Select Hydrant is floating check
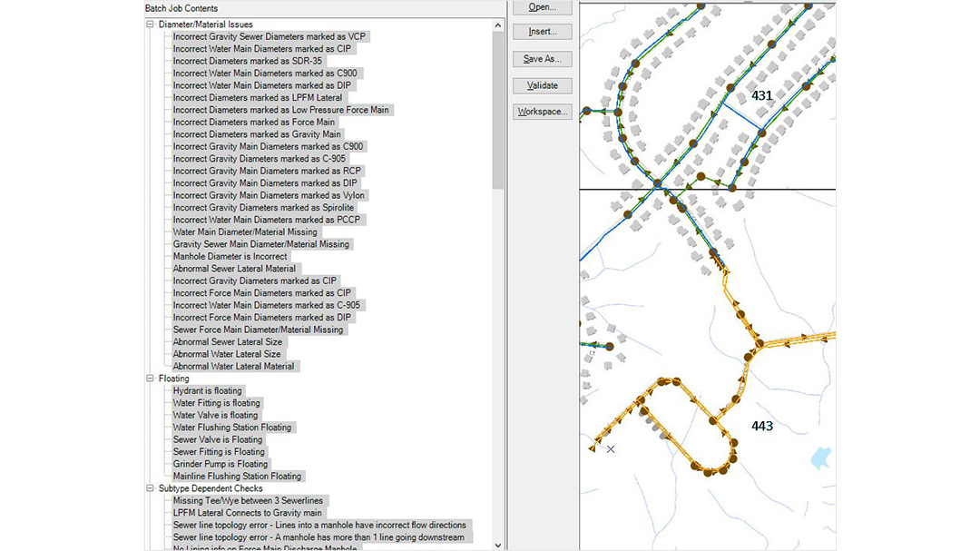The height and width of the screenshot is (551, 980). point(207,391)
